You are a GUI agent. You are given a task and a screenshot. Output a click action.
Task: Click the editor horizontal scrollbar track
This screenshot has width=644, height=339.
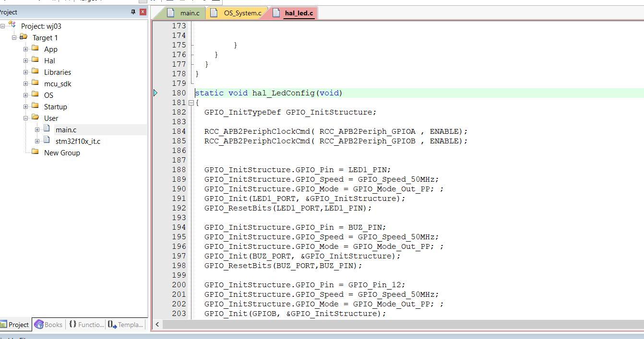point(403,325)
